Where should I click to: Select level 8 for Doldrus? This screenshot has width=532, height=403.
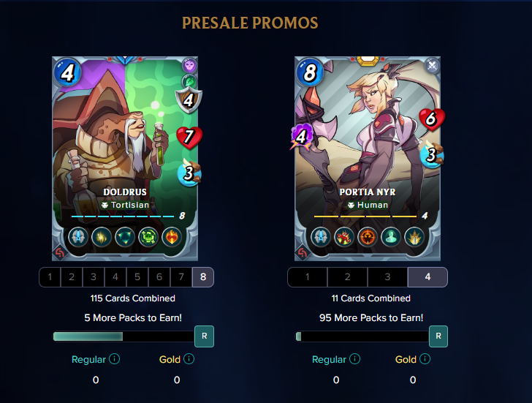coord(203,277)
